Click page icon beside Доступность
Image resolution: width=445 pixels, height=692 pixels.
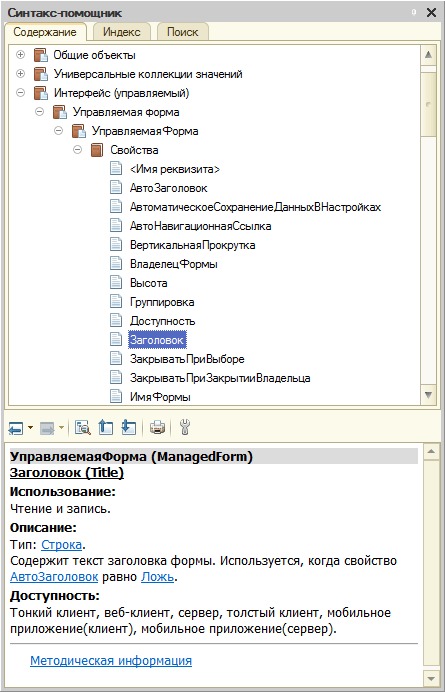point(116,321)
